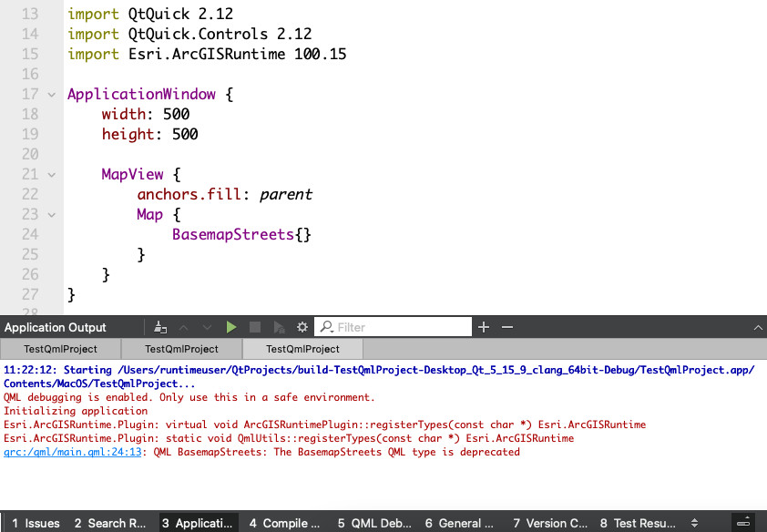The width and height of the screenshot is (767, 532).
Task: Re-run the app with debugger attached
Action: 277,326
